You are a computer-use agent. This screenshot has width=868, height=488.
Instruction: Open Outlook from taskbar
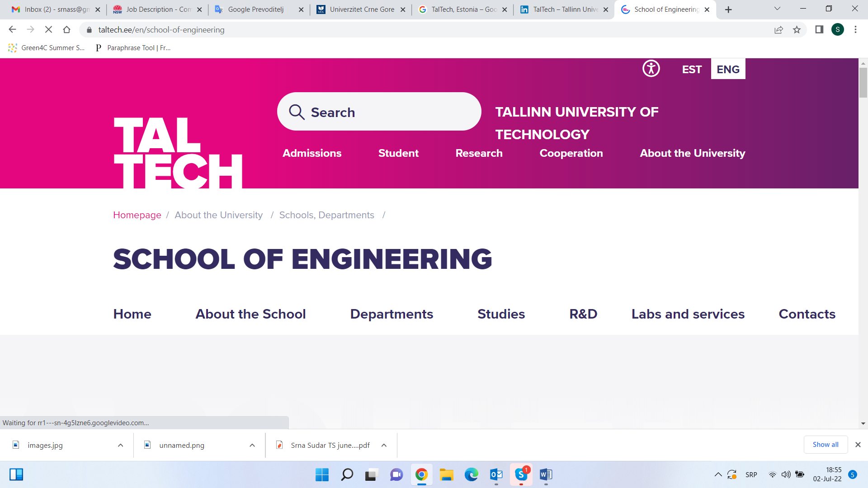(x=496, y=474)
